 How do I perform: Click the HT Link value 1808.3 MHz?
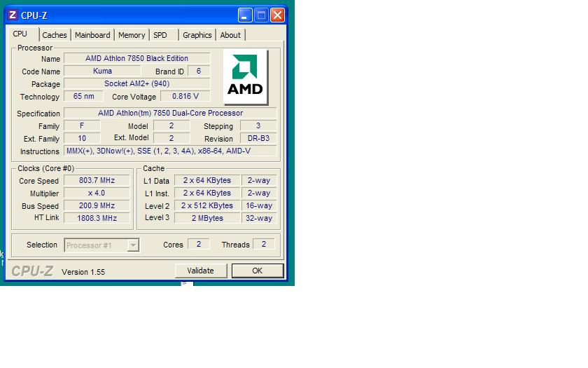click(x=97, y=218)
